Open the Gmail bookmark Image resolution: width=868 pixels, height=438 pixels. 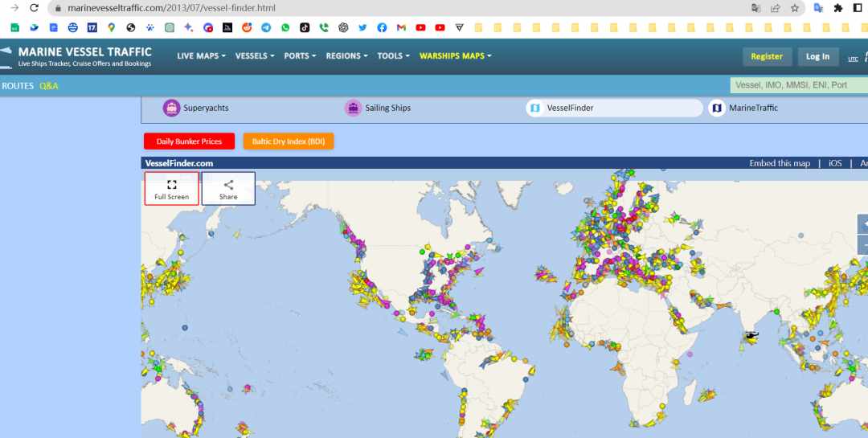coord(401,27)
